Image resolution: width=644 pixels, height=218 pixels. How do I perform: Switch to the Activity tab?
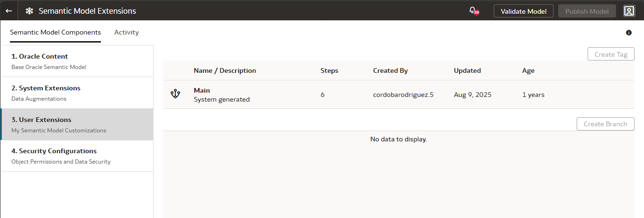click(x=127, y=33)
